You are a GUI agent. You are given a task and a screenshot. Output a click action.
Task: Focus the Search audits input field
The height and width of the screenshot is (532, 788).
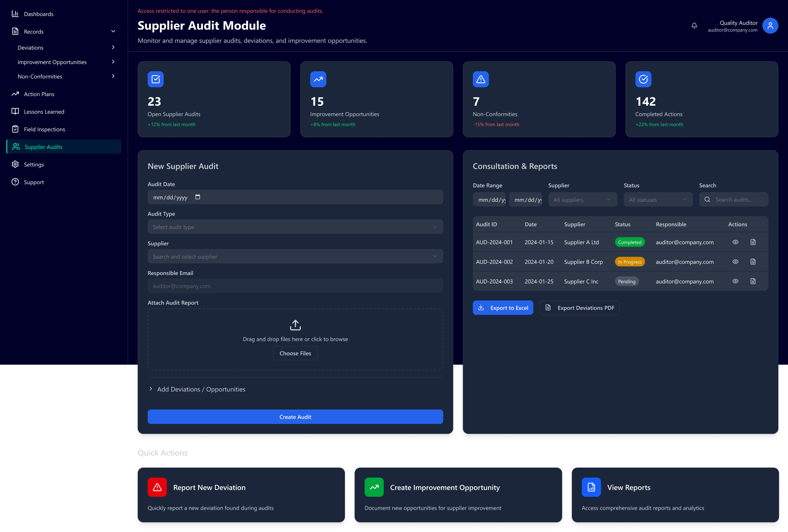click(x=734, y=199)
